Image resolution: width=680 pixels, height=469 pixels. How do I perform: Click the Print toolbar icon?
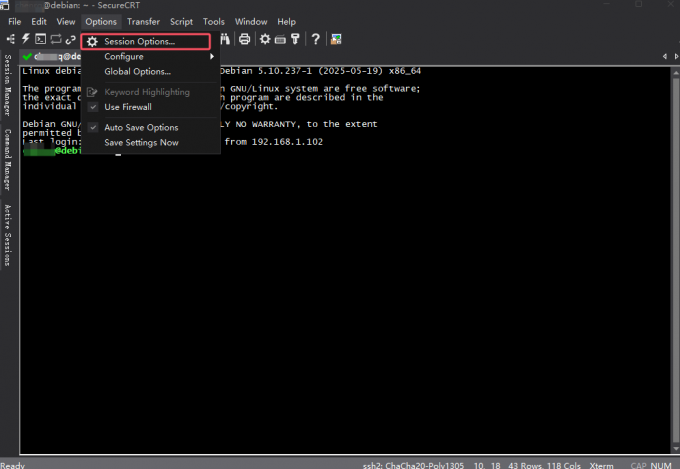click(x=245, y=39)
